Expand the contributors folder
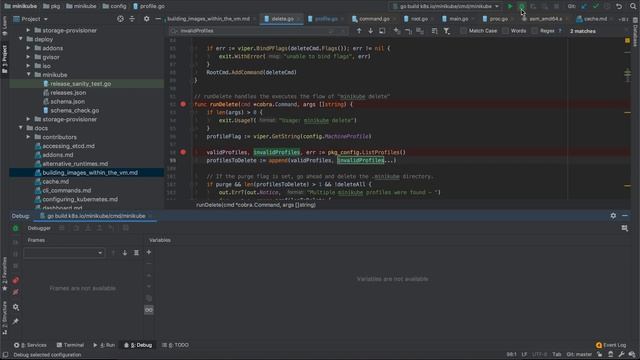This screenshot has width=640, height=360. [28, 137]
